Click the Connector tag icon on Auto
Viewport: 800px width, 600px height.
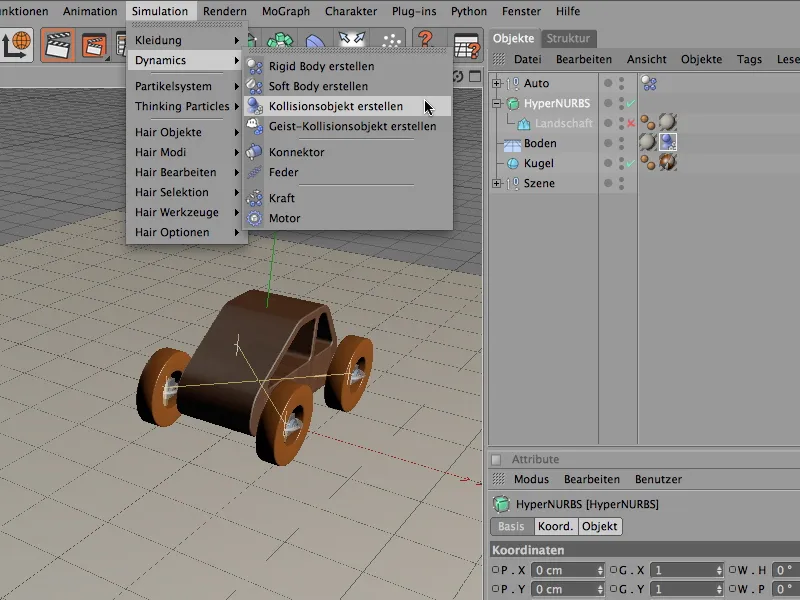tap(649, 84)
